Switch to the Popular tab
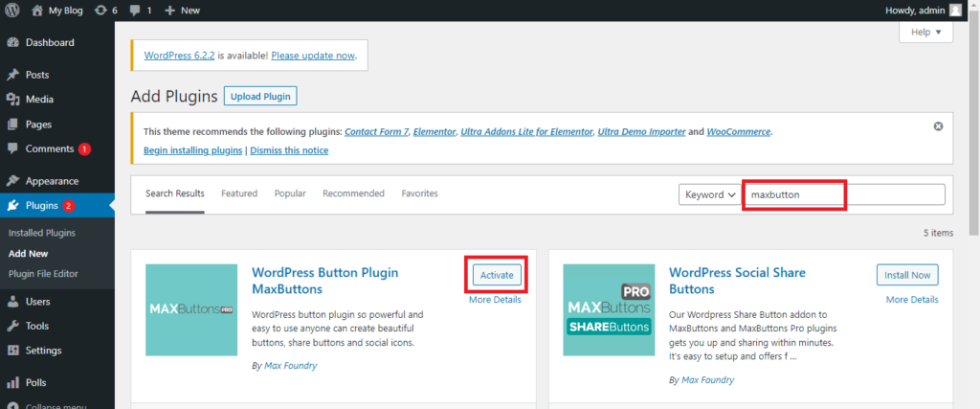 290,193
